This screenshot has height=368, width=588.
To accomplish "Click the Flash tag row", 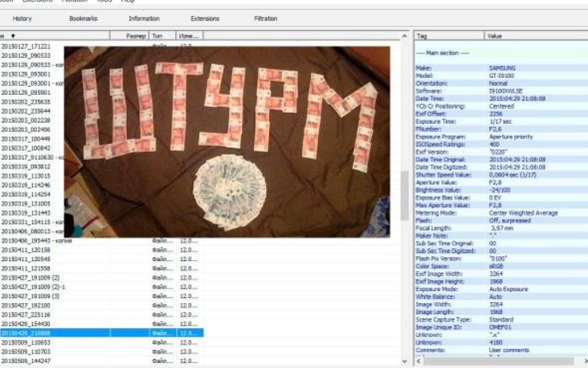I will pyautogui.click(x=501, y=220).
